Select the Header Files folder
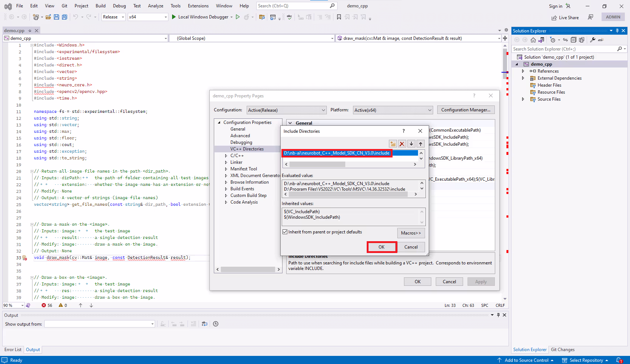630x364 pixels. click(549, 85)
